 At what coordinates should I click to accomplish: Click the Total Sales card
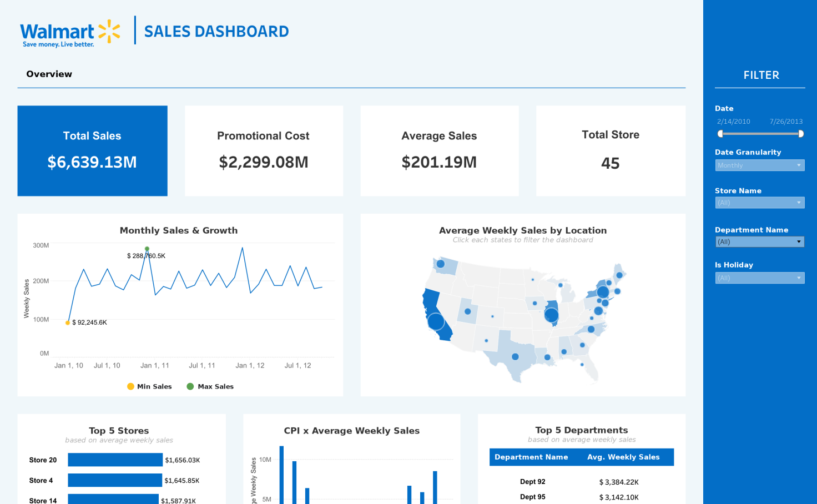pyautogui.click(x=92, y=151)
